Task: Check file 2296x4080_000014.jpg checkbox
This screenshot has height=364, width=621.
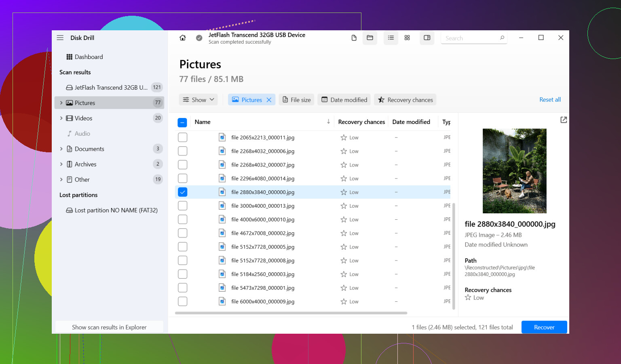Action: pos(183,178)
